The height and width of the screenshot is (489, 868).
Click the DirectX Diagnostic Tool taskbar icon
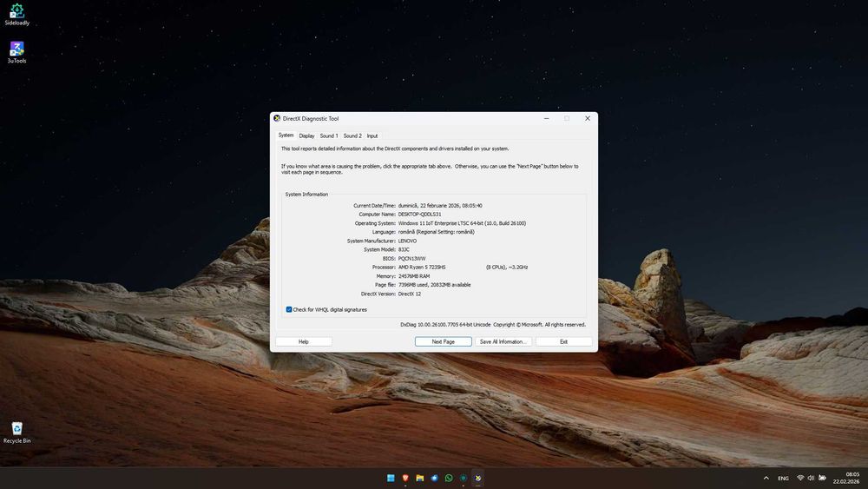[477, 478]
